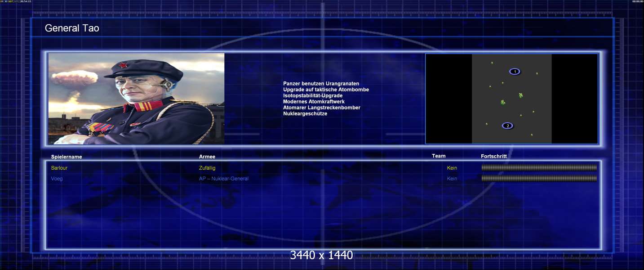Click 'Upgrade auf taktische Atombombe' line
The width and height of the screenshot is (644, 270).
(x=326, y=90)
